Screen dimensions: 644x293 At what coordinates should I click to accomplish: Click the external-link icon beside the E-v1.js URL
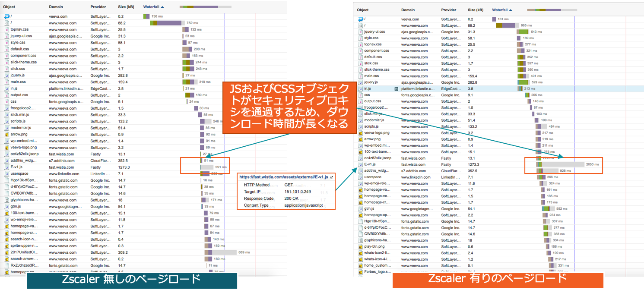332,177
